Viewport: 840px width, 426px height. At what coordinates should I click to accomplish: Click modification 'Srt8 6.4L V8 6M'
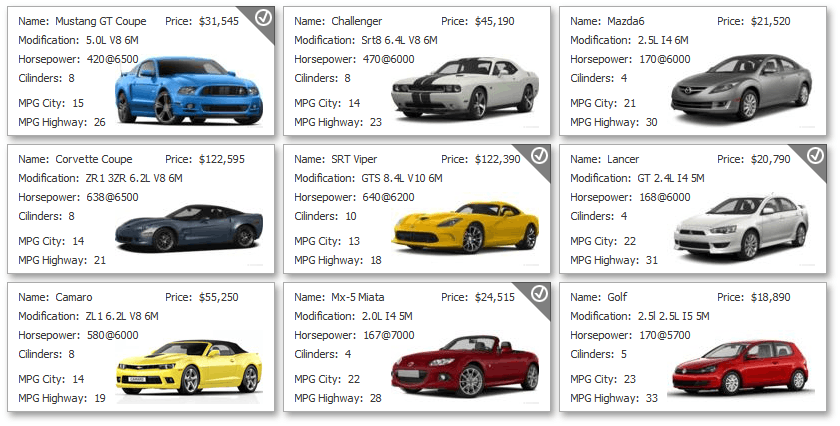point(400,40)
